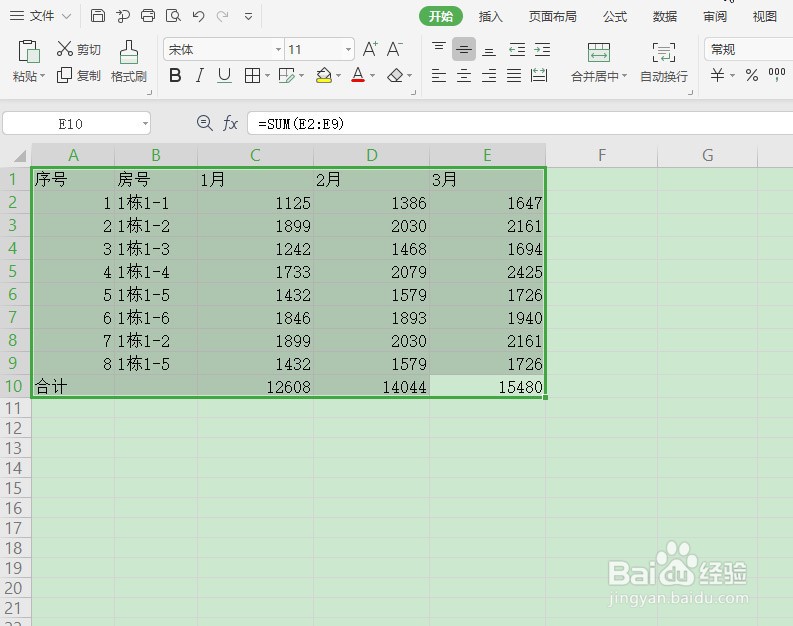Toggle Underline formatting

coord(224,75)
